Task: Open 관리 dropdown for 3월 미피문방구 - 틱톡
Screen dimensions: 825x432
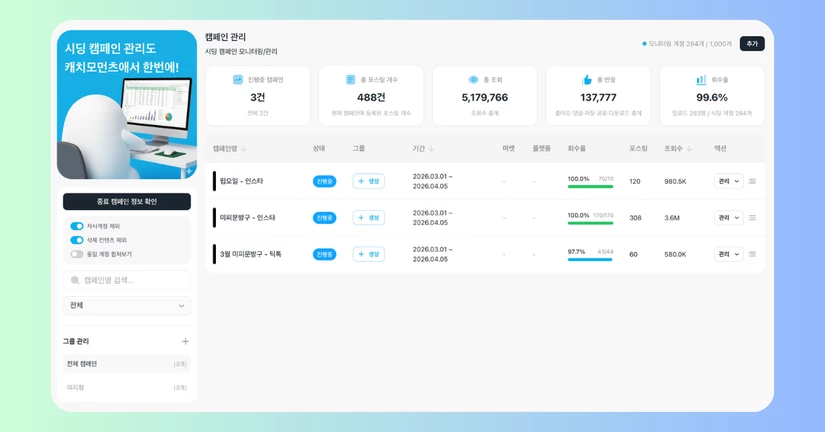Action: point(729,254)
